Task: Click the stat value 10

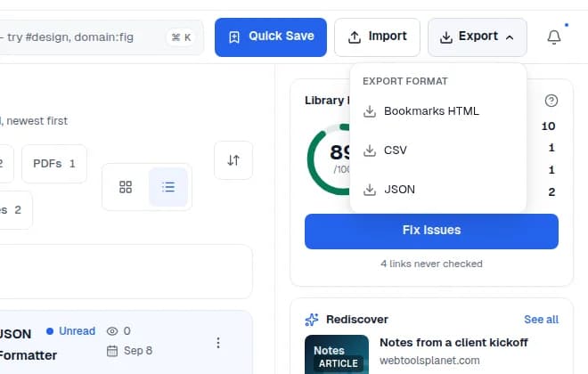Action: click(548, 126)
